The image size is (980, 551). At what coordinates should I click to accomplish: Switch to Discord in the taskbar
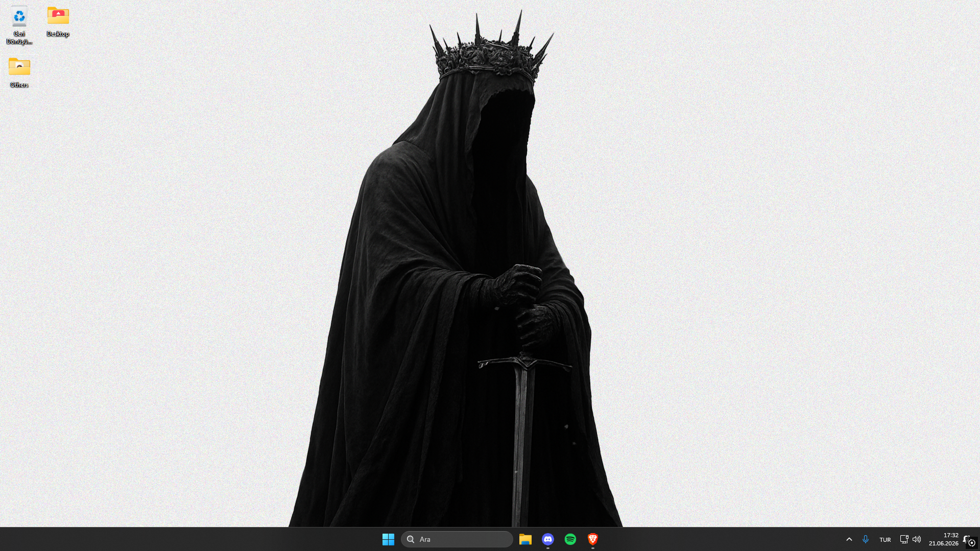(x=548, y=539)
